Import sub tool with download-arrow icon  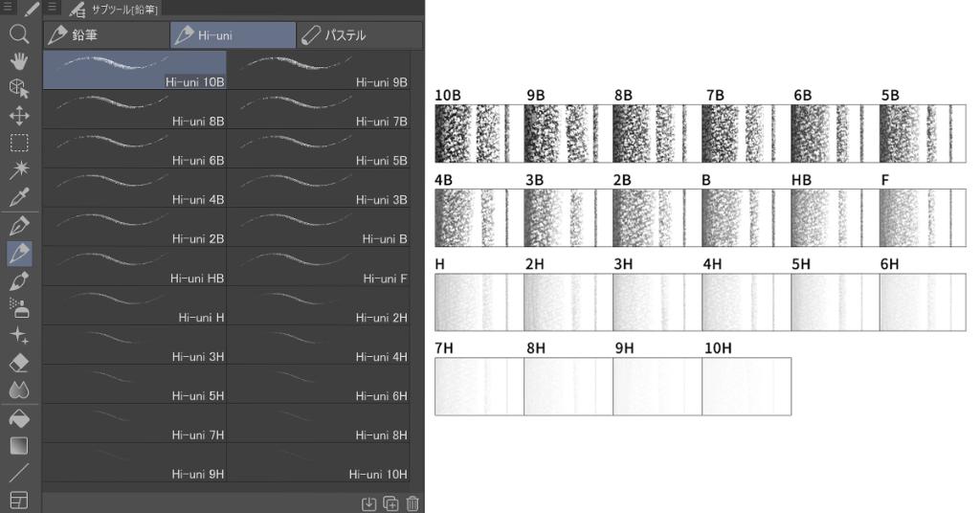pyautogui.click(x=368, y=503)
